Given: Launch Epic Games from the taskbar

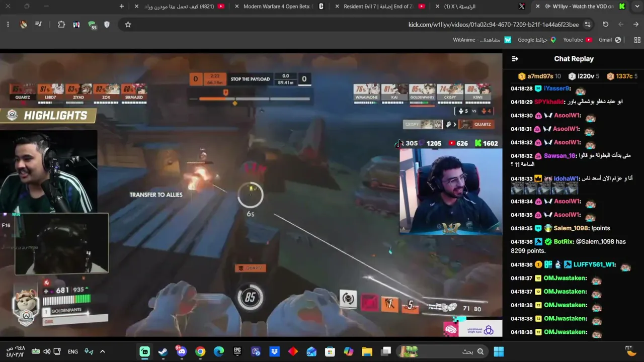Looking at the screenshot, I should click(x=237, y=351).
